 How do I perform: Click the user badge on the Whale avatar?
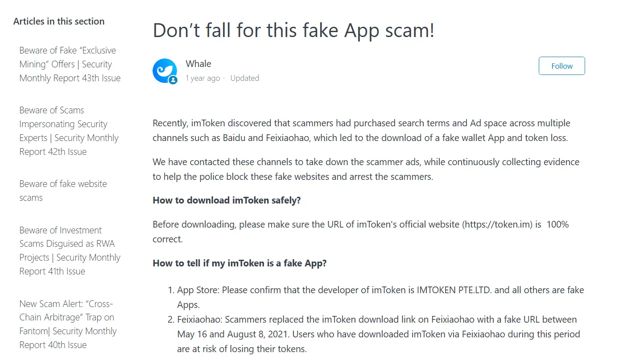click(x=172, y=79)
